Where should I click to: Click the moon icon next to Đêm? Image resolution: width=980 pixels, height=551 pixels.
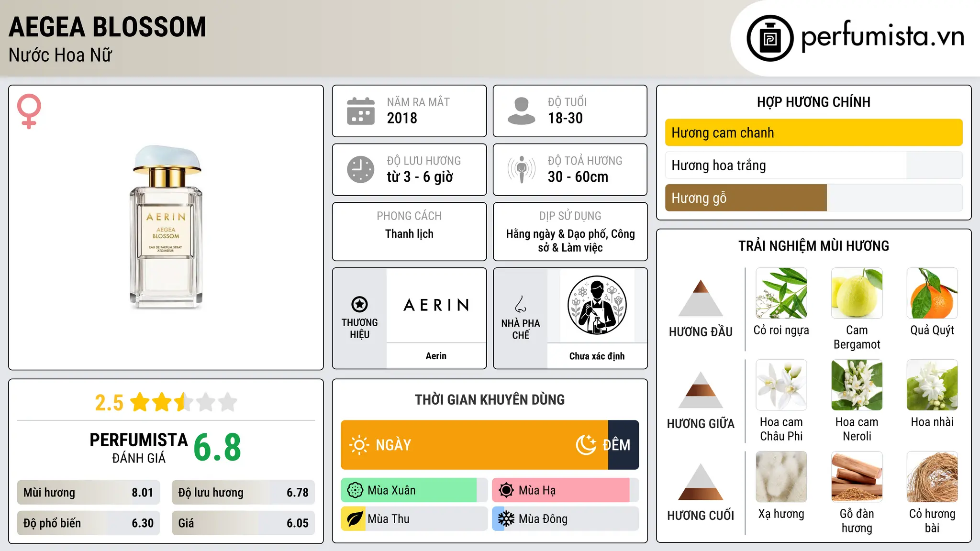point(586,445)
